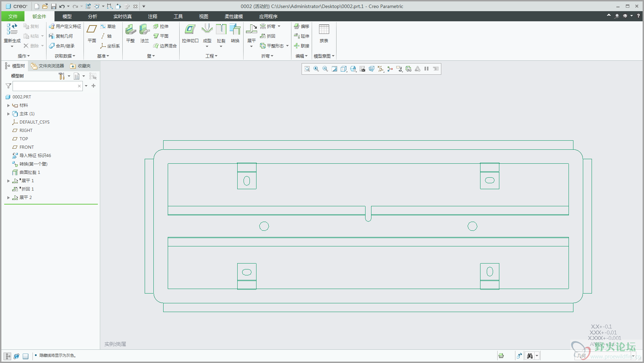The width and height of the screenshot is (644, 363).
Task: Expand the 获取数据 group dropdown
Action: 65,56
